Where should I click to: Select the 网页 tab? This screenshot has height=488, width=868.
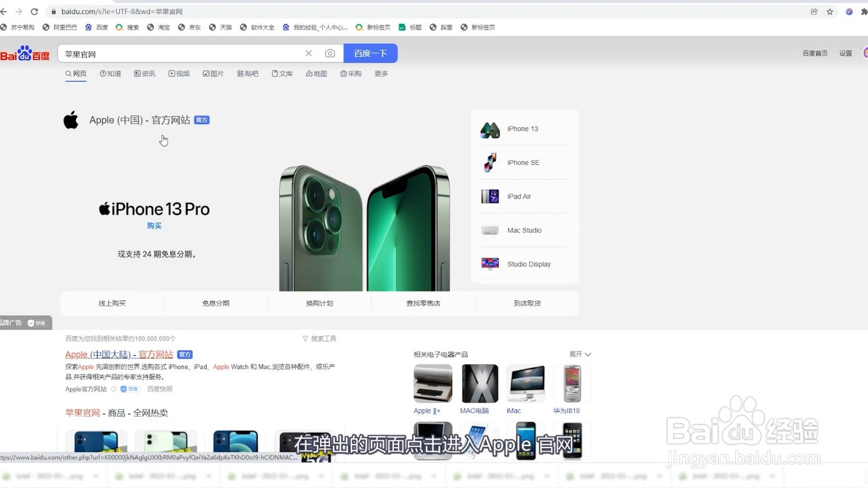[x=76, y=74]
